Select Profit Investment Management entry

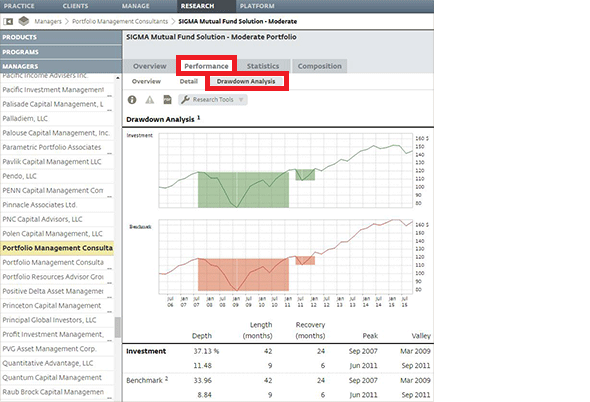pos(57,334)
